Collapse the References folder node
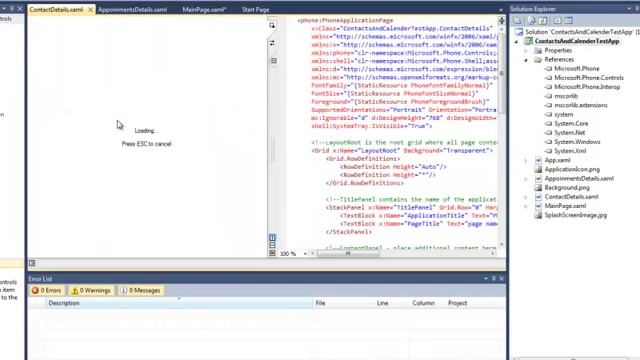Viewport: 640px width, 360px height. pos(526,60)
